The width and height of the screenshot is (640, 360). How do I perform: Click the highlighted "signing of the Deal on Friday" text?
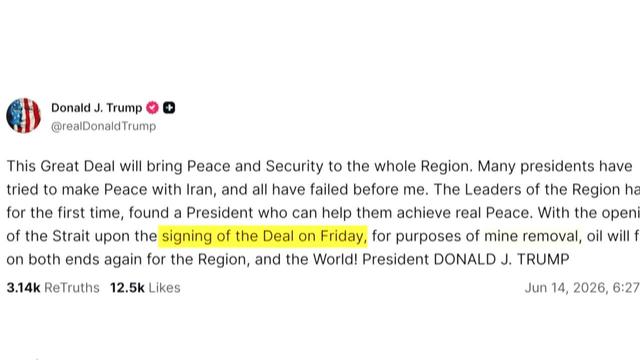click(263, 236)
